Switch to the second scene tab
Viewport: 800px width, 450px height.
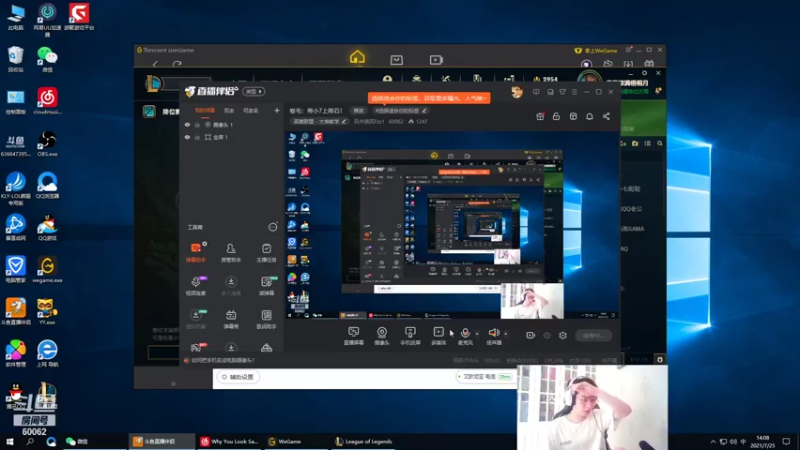(229, 110)
